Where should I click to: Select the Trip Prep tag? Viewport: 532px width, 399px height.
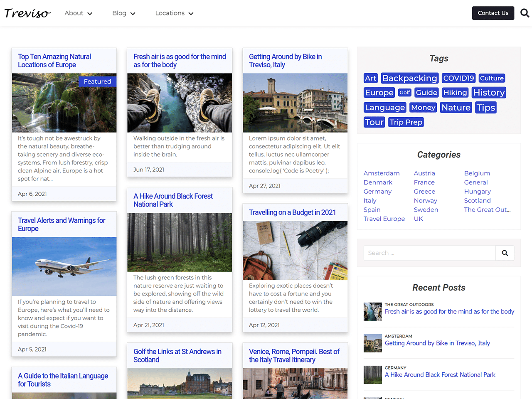tap(406, 122)
